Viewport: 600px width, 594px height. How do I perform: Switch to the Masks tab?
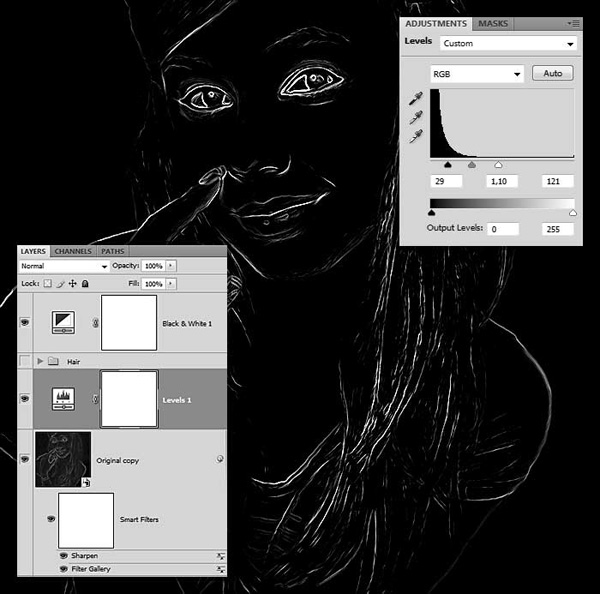493,24
